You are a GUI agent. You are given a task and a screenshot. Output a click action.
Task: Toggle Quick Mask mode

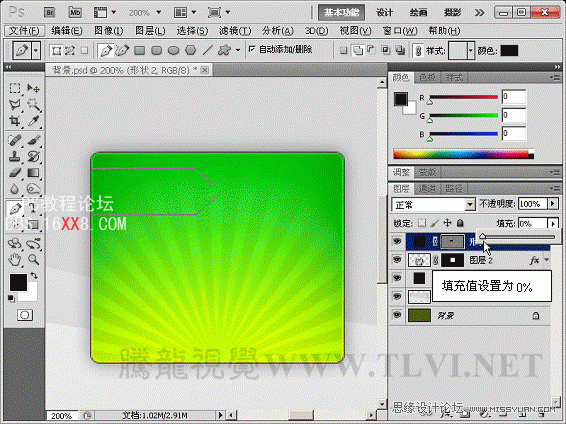25,315
